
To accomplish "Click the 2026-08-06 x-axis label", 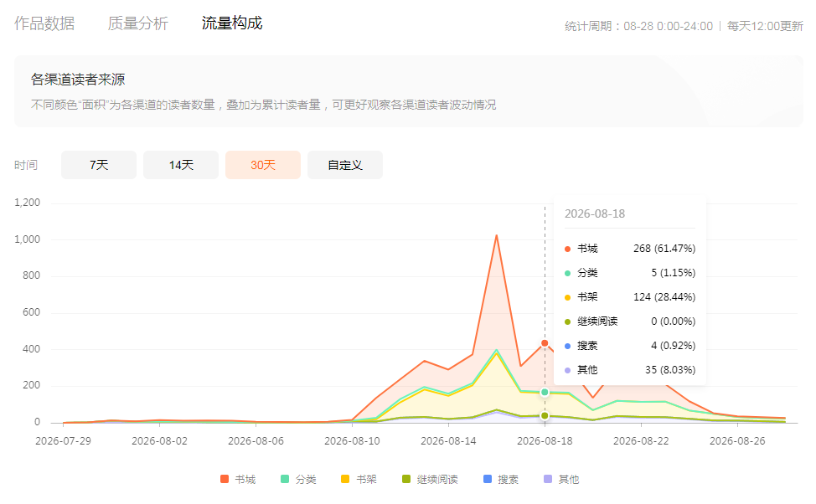I will coord(256,441).
